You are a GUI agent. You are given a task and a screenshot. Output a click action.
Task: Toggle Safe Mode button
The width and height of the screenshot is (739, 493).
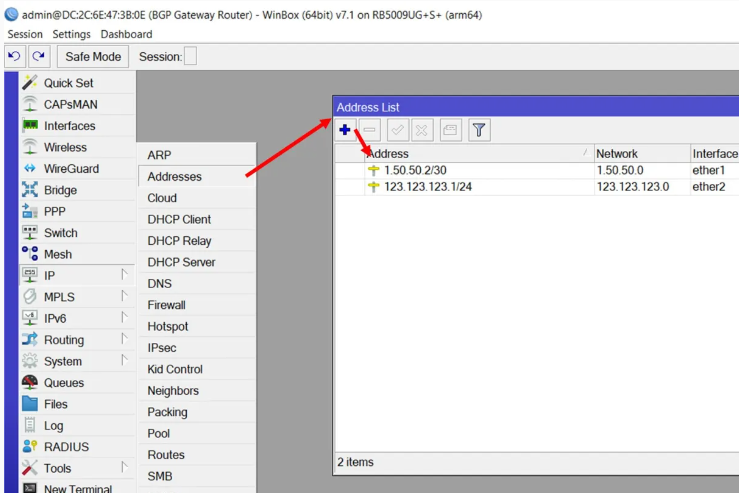[93, 57]
